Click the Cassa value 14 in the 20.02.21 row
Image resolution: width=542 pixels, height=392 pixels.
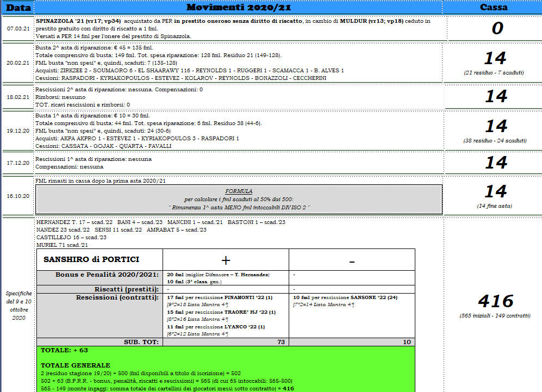tap(495, 58)
